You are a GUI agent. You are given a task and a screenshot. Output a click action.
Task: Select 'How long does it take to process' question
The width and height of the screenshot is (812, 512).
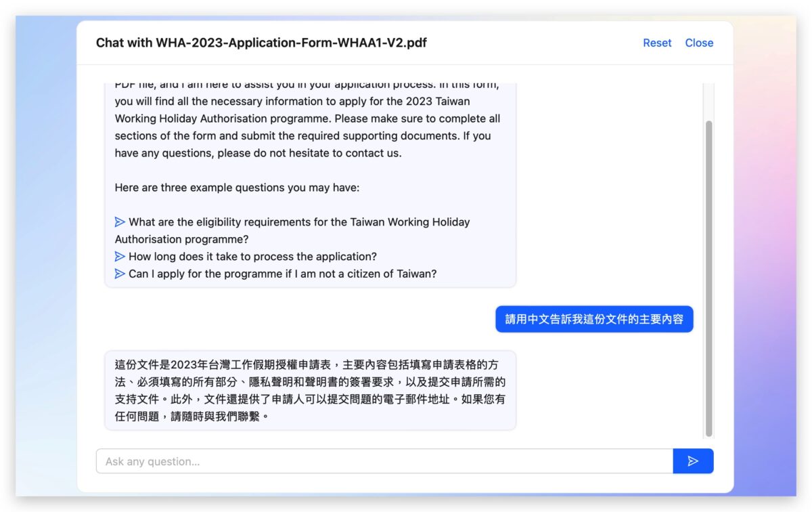click(252, 257)
